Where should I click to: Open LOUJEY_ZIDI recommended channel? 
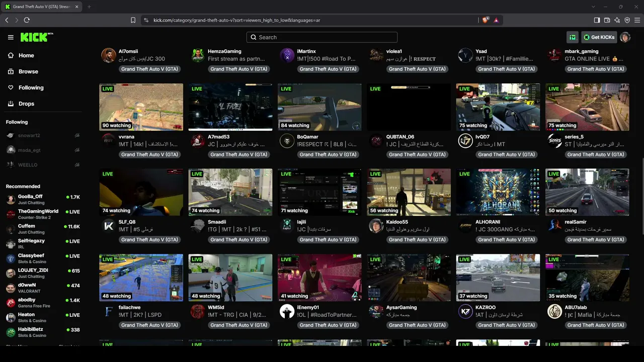[43, 273]
